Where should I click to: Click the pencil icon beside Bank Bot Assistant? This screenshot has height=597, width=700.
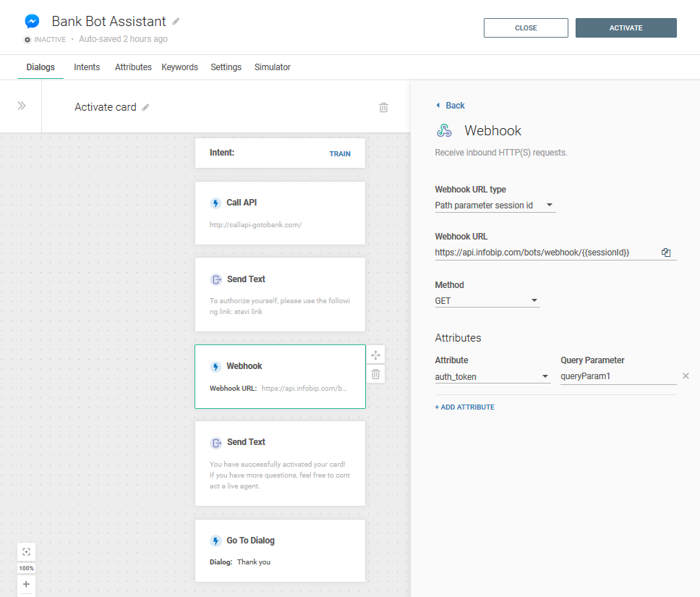point(176,22)
